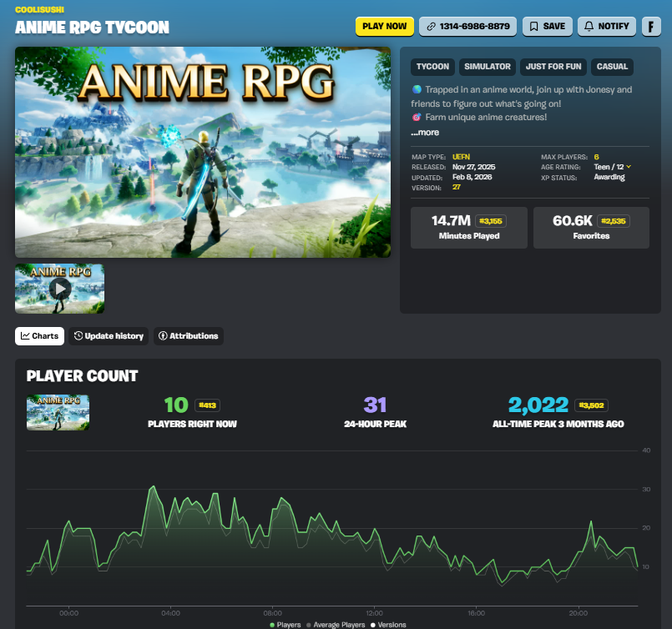Click the UEFN map type link
This screenshot has height=629, width=672.
pyautogui.click(x=461, y=157)
